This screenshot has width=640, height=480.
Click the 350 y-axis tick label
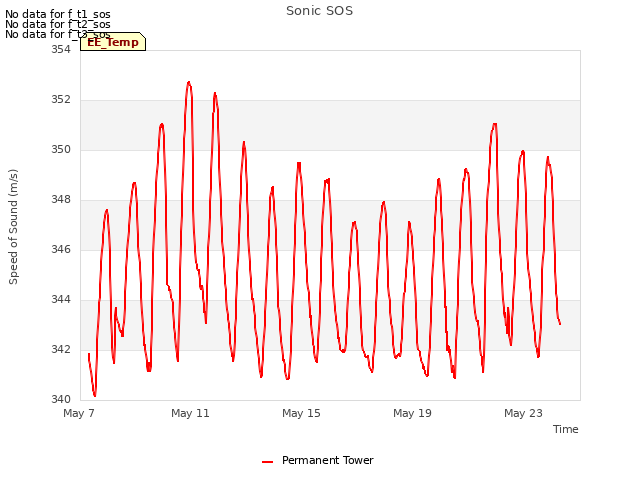point(61,149)
